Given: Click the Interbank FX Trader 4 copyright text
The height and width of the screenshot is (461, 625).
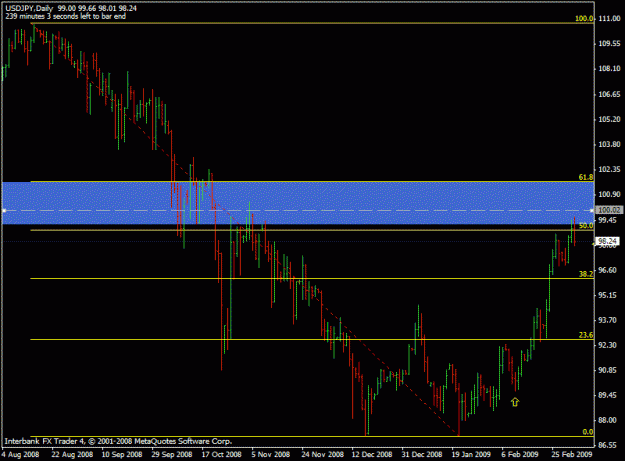Looking at the screenshot, I should tap(118, 441).
